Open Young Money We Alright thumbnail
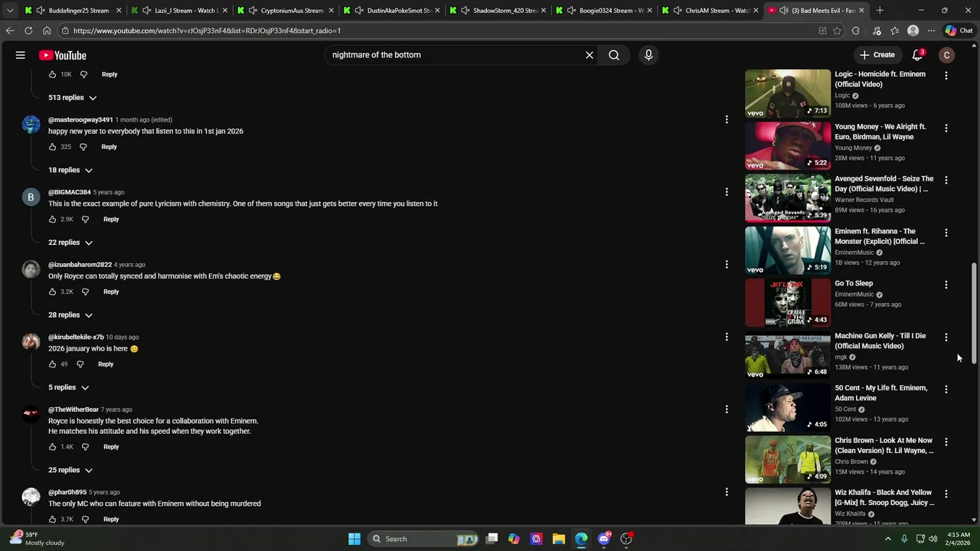The image size is (980, 551). 788,145
